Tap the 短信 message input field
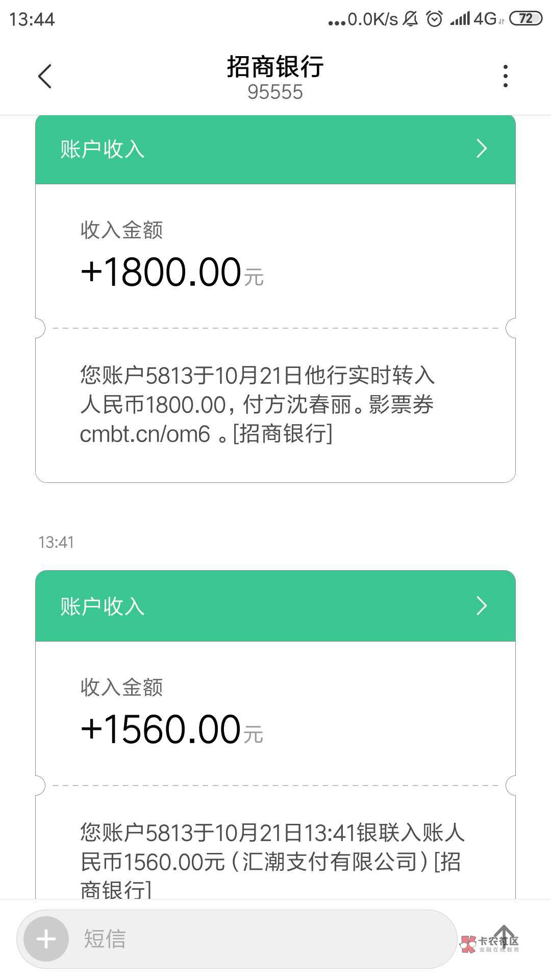The image size is (551, 980). 255,939
